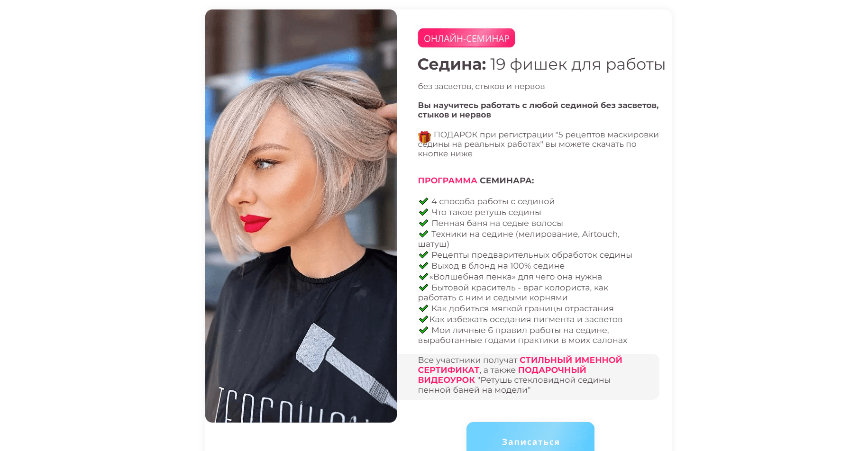Click the pink ПРОГРАММА heading text
This screenshot has height=451, width=868.
448,180
